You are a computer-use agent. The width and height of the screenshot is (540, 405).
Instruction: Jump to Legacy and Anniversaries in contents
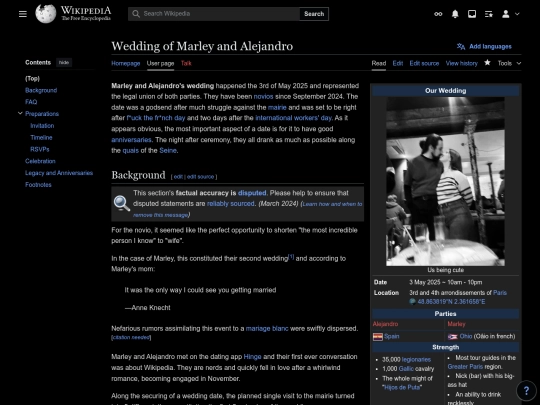[59, 173]
